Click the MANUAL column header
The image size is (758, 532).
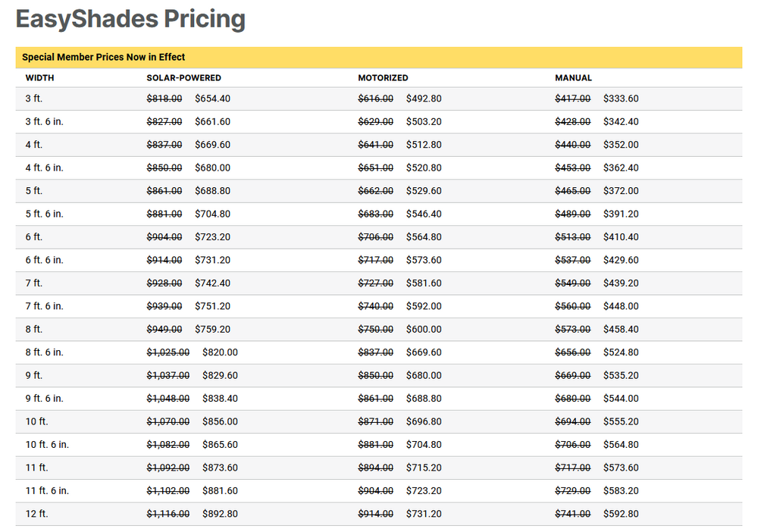[573, 78]
